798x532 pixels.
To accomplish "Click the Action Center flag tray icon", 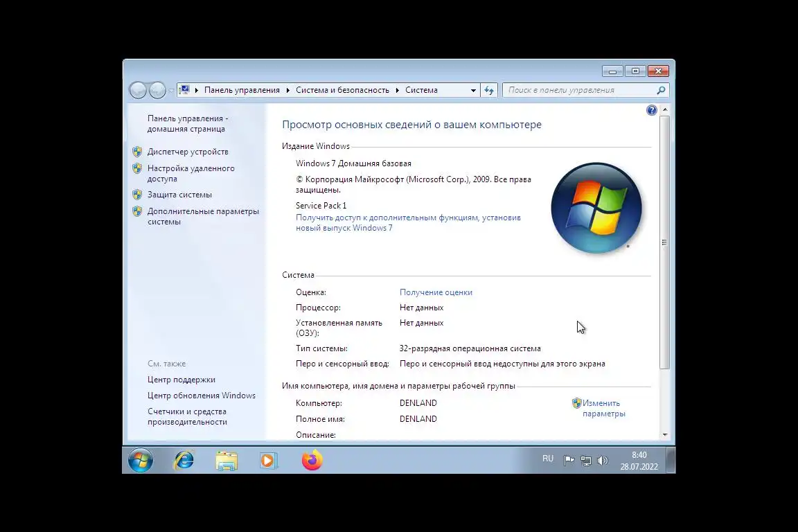I will pyautogui.click(x=569, y=460).
